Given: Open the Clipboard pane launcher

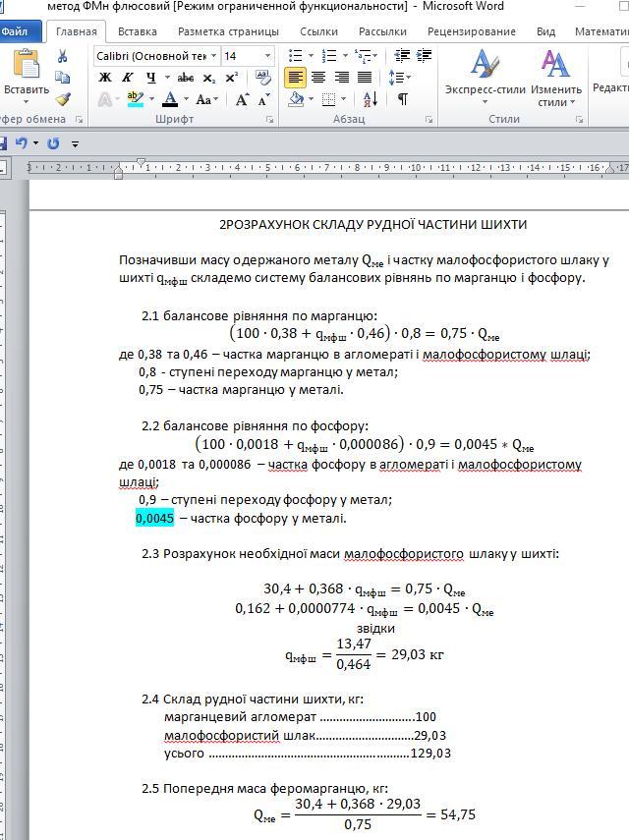Looking at the screenshot, I should [80, 120].
